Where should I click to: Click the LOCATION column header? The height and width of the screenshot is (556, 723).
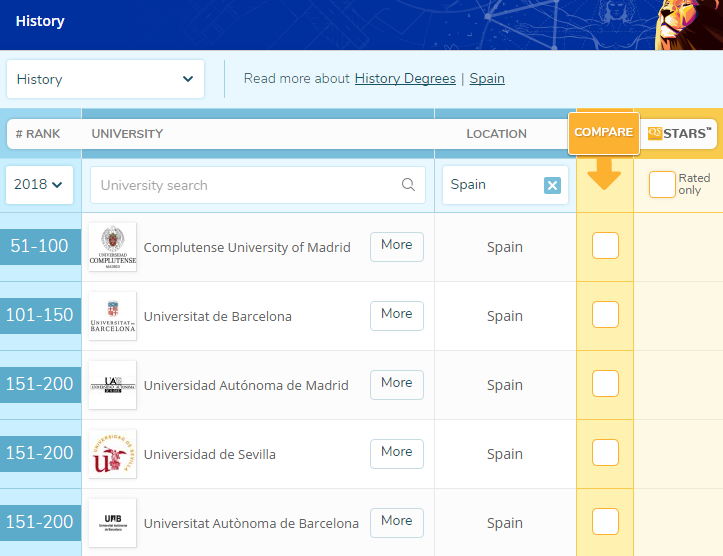(x=496, y=134)
